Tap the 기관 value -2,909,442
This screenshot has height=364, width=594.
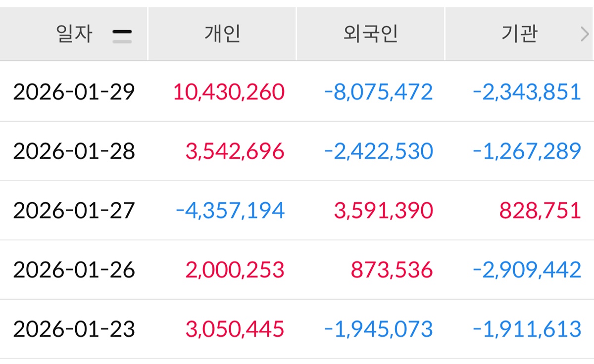527,270
